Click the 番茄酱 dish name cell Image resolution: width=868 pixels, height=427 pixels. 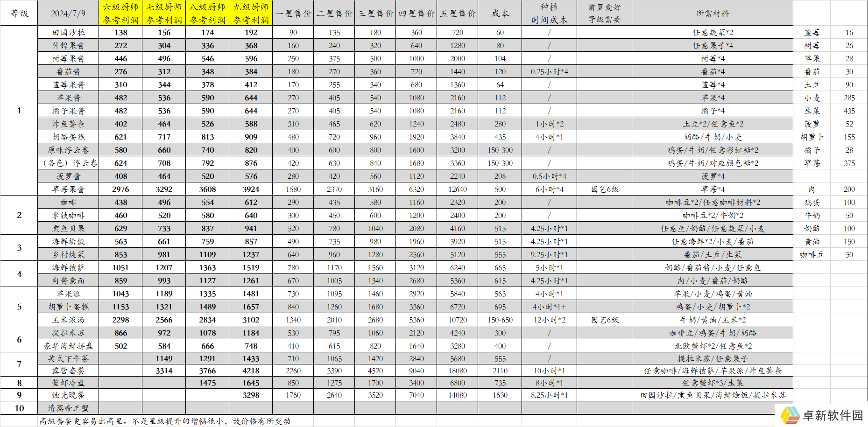tap(68, 71)
